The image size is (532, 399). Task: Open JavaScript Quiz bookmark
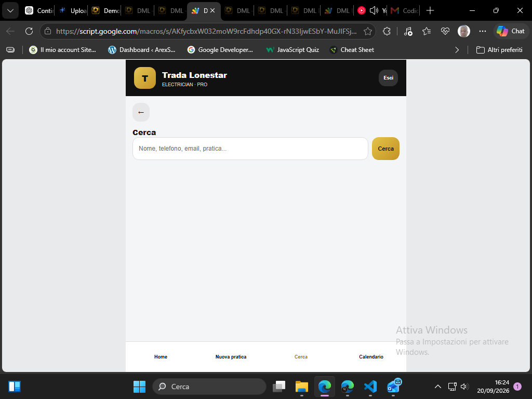(292, 50)
